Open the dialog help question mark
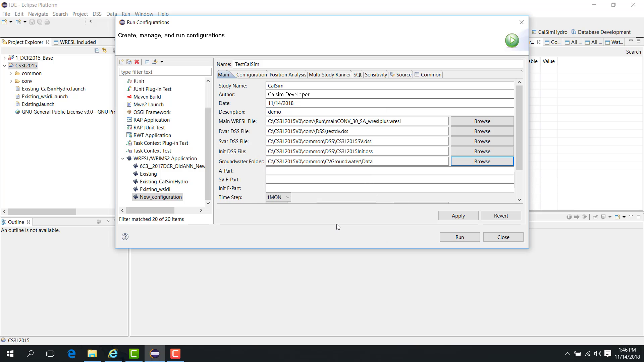 click(125, 237)
